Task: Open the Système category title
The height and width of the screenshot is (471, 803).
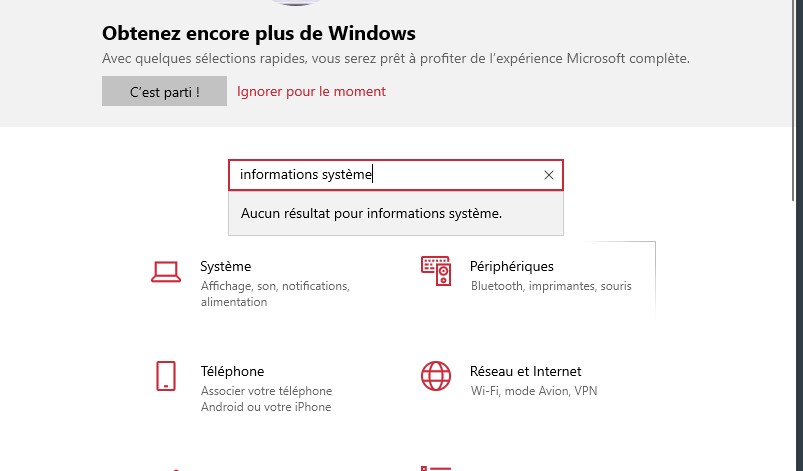Action: [x=225, y=266]
